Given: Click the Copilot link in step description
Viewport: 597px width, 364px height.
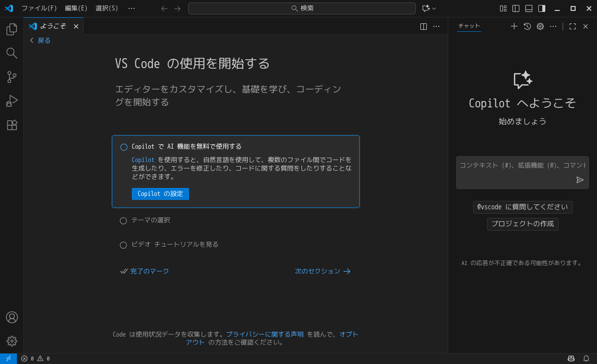Looking at the screenshot, I should point(143,160).
